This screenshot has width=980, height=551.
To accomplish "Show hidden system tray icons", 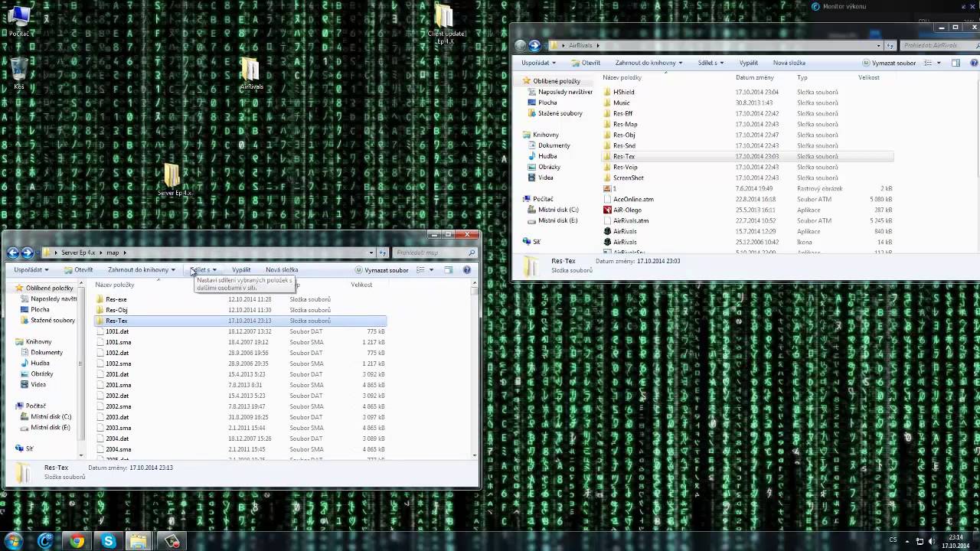I will click(x=907, y=540).
